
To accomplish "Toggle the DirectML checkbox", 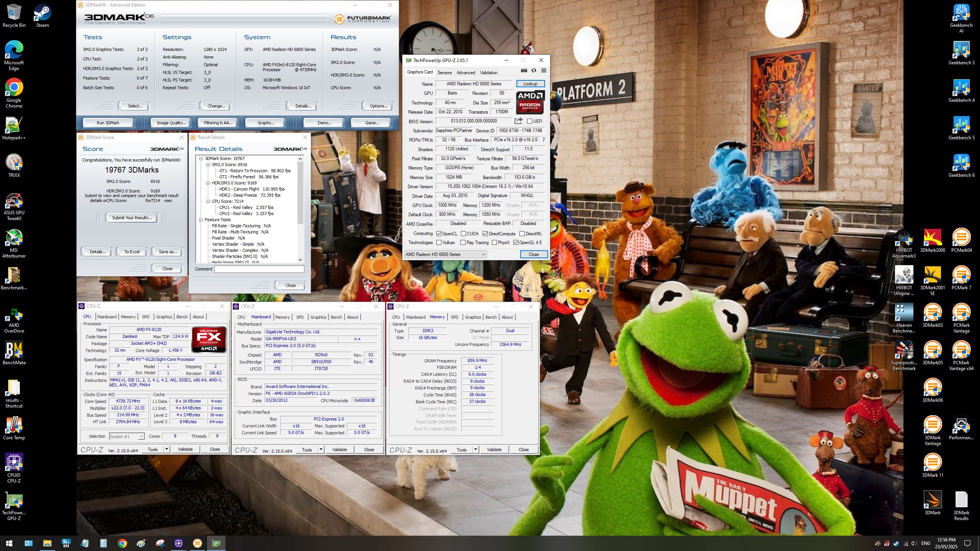I will tap(522, 234).
